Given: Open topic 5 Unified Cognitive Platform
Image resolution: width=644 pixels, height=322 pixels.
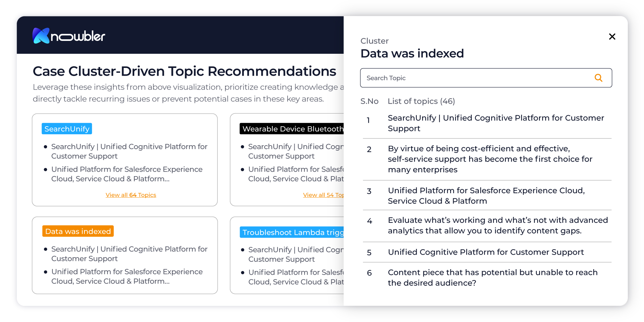Looking at the screenshot, I should pyautogui.click(x=486, y=252).
